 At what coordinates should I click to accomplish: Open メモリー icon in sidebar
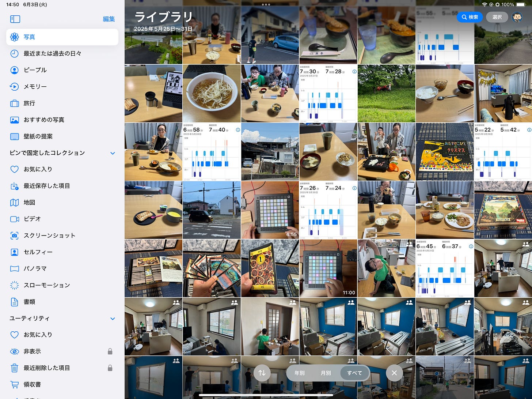pos(14,87)
